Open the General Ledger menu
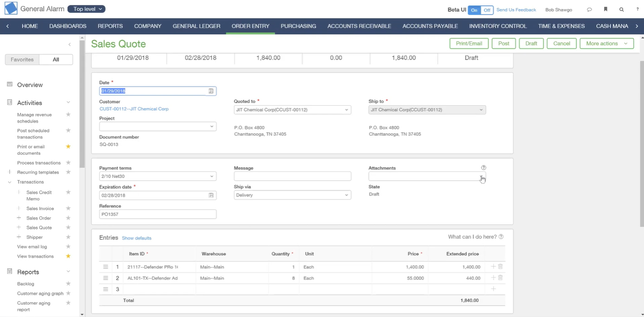 pos(197,26)
